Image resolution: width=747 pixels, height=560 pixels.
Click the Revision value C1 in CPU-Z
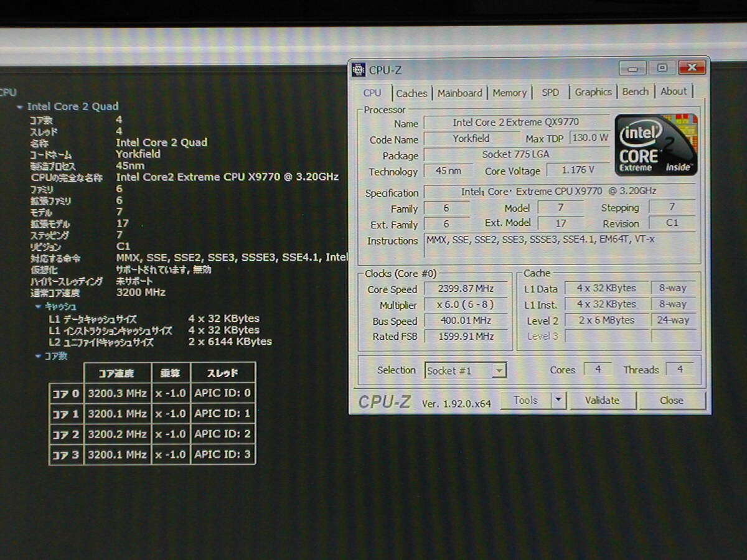pyautogui.click(x=672, y=223)
